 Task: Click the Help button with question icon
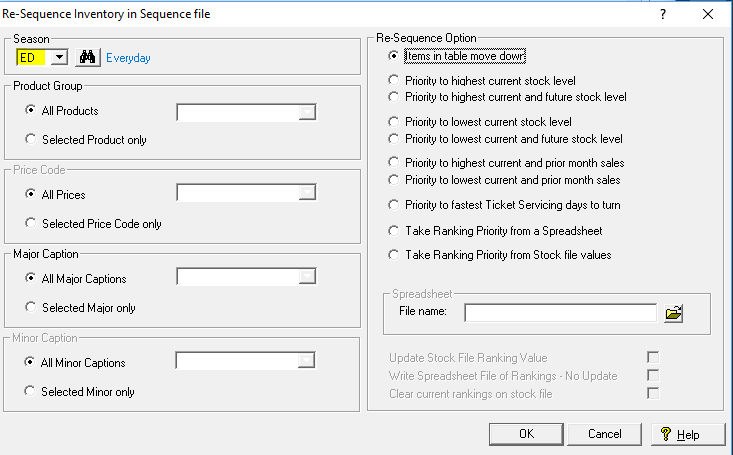(x=688, y=434)
